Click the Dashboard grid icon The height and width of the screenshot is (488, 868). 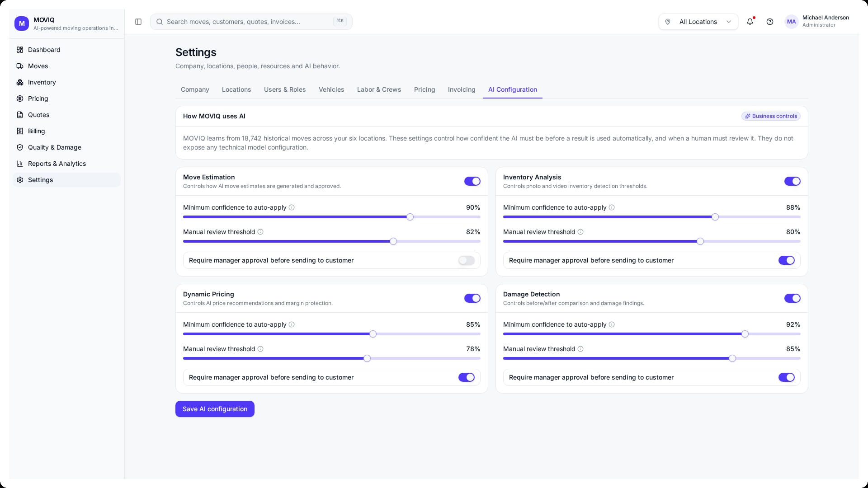(x=20, y=50)
